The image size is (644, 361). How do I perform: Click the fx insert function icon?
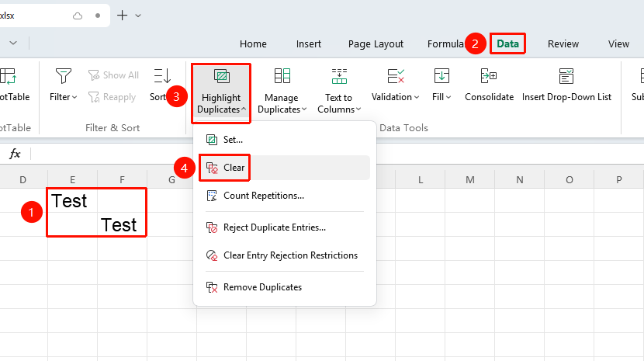15,154
